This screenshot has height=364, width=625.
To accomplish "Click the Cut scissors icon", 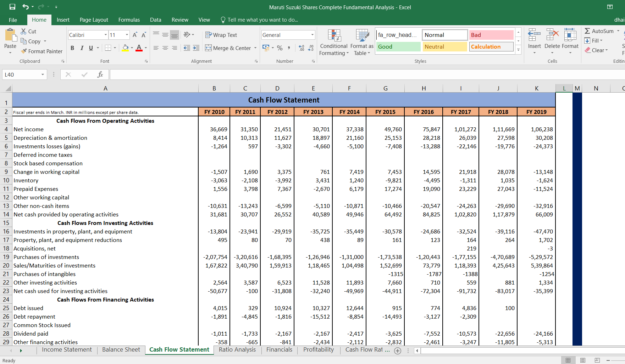I will click(24, 31).
